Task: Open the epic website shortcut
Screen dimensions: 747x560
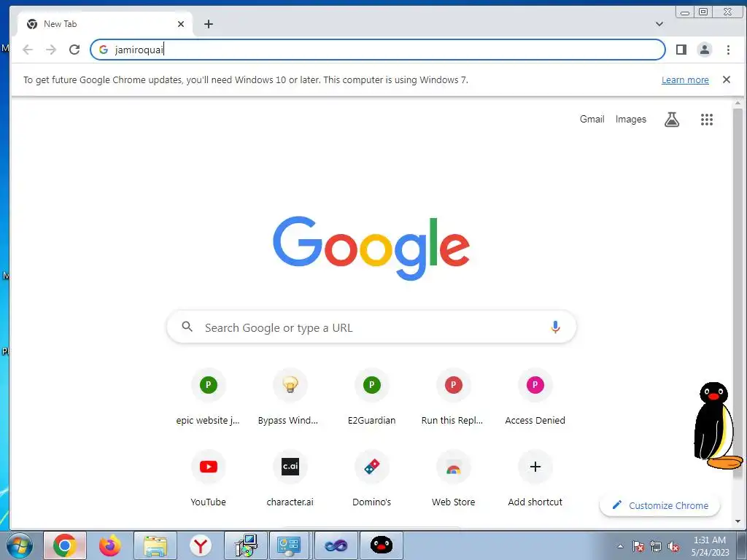Action: (x=208, y=397)
